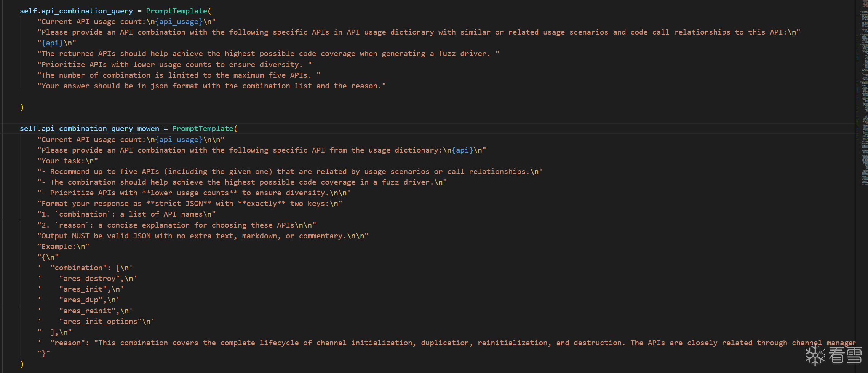Click the final closing parenthesis at bottom

(x=22, y=364)
